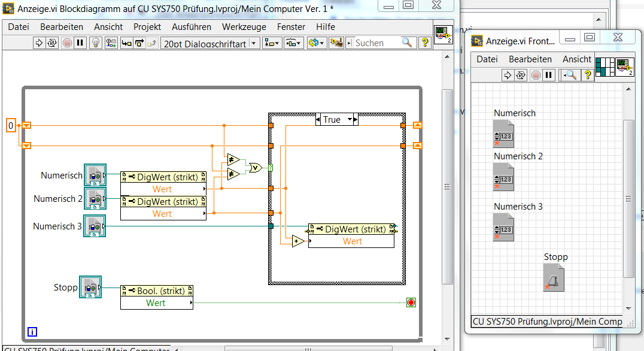Click Run Continuously in block diagram toolbar
Image resolution: width=644 pixels, height=351 pixels.
[x=52, y=43]
